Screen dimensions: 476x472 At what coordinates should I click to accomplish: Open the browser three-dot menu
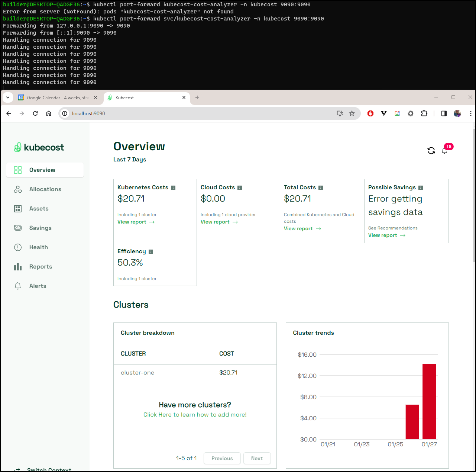tap(471, 113)
